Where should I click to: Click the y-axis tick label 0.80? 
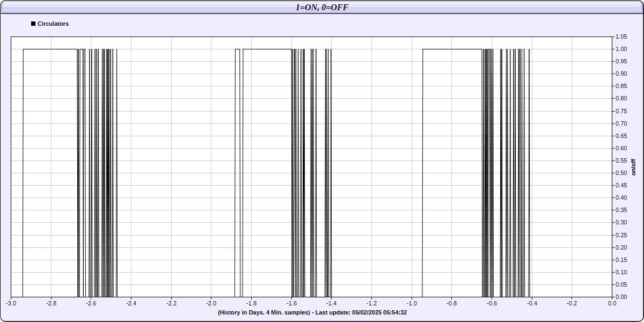click(621, 98)
